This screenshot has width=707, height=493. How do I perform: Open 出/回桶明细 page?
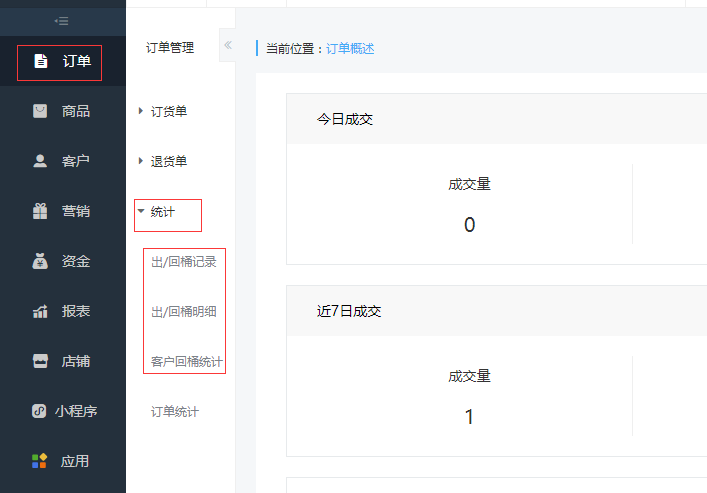(x=184, y=312)
